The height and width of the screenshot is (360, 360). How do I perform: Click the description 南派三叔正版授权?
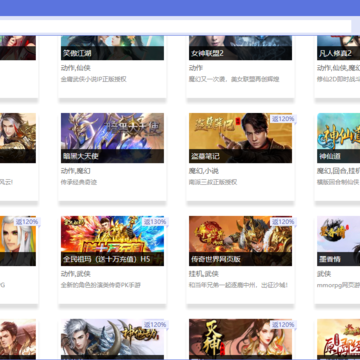pos(213,182)
